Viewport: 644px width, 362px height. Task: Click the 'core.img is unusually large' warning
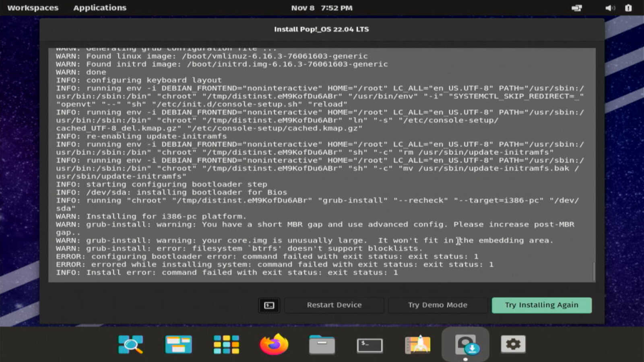[305, 241]
